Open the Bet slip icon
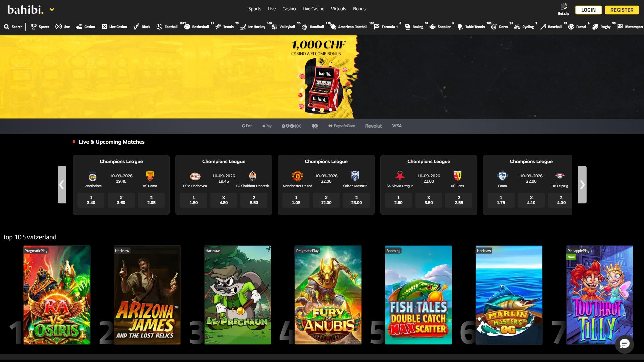The height and width of the screenshot is (362, 644). 563,9
